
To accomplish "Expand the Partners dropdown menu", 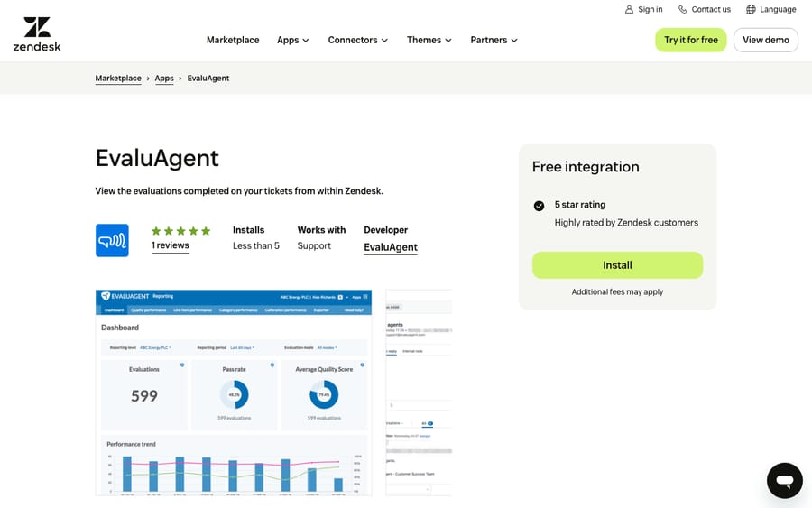I will 494,40.
